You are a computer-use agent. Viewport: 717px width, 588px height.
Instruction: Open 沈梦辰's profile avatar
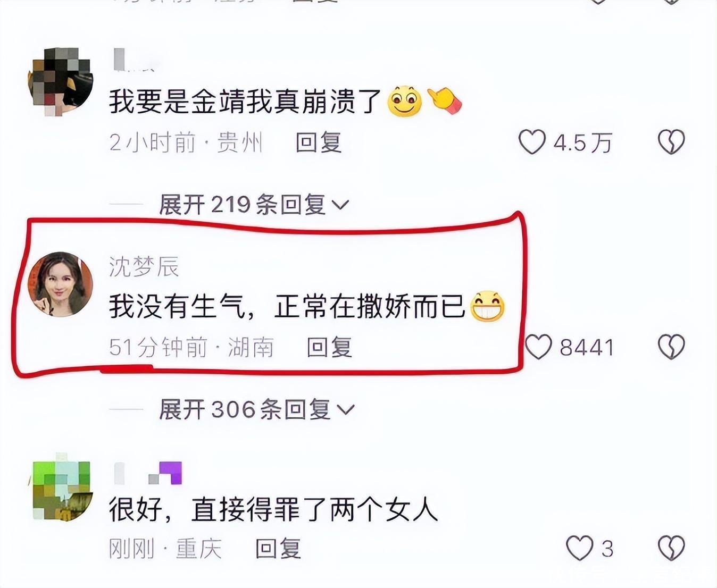coord(60,284)
